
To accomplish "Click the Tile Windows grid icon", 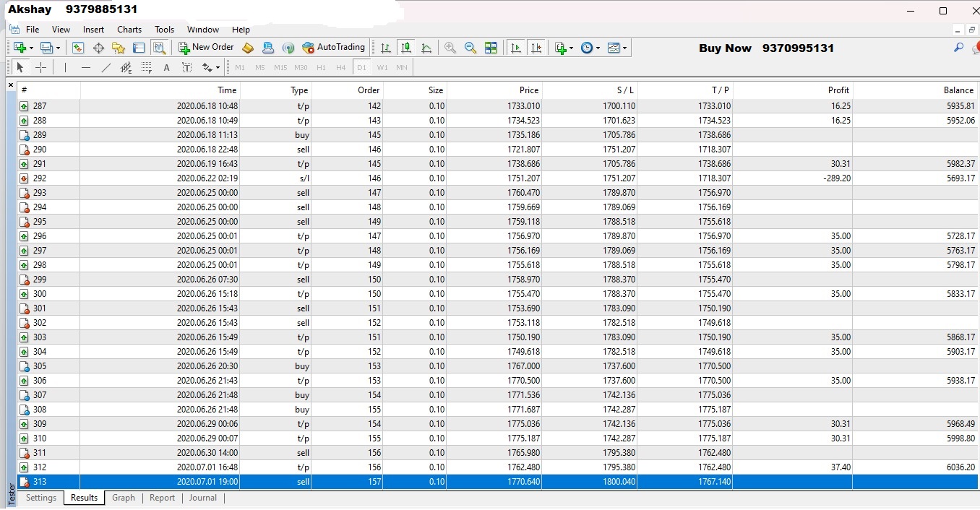I will point(491,48).
